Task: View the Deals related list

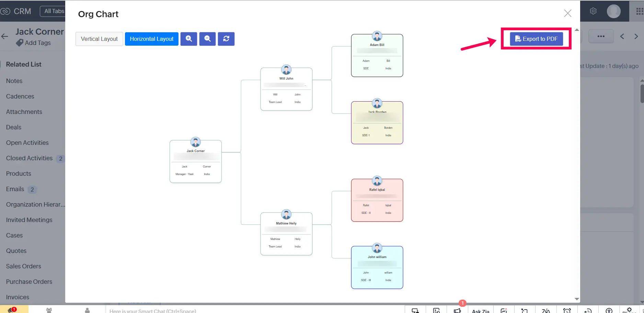Action: (13, 127)
